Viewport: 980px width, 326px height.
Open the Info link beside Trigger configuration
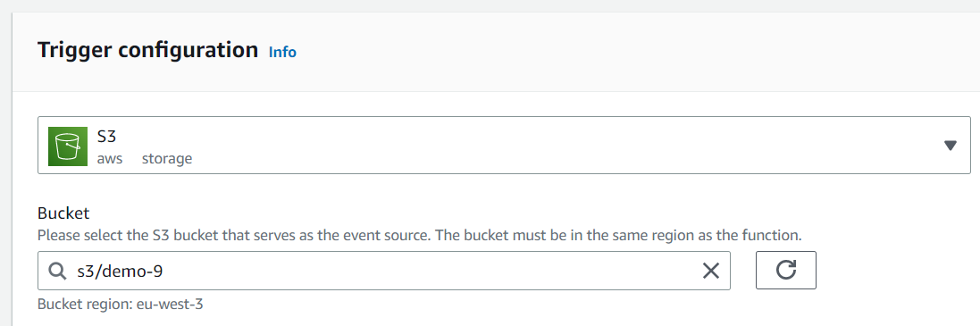282,52
